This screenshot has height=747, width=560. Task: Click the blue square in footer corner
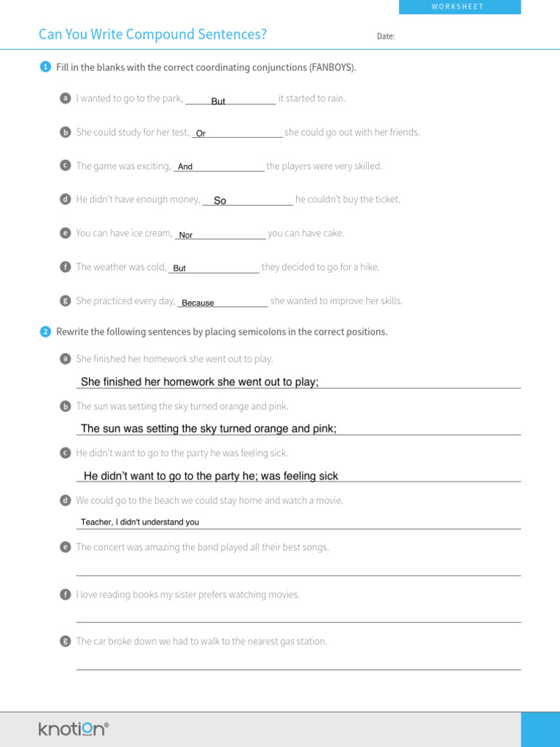(x=540, y=729)
